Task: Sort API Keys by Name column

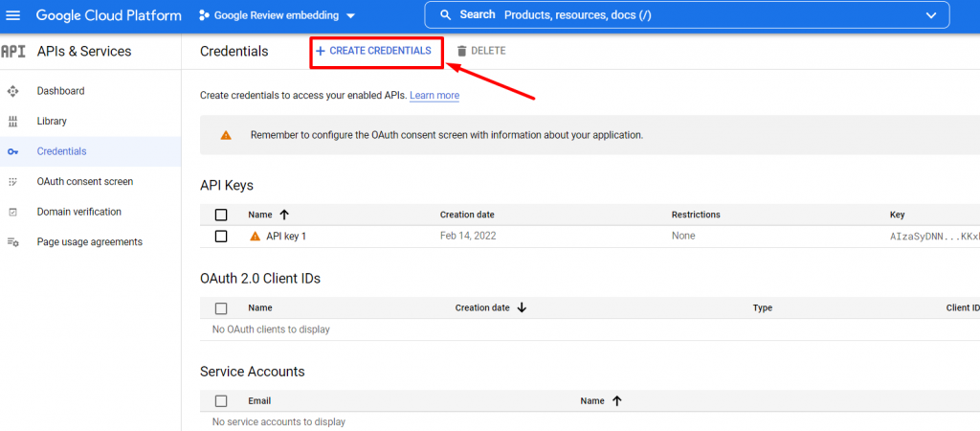Action: [x=260, y=215]
